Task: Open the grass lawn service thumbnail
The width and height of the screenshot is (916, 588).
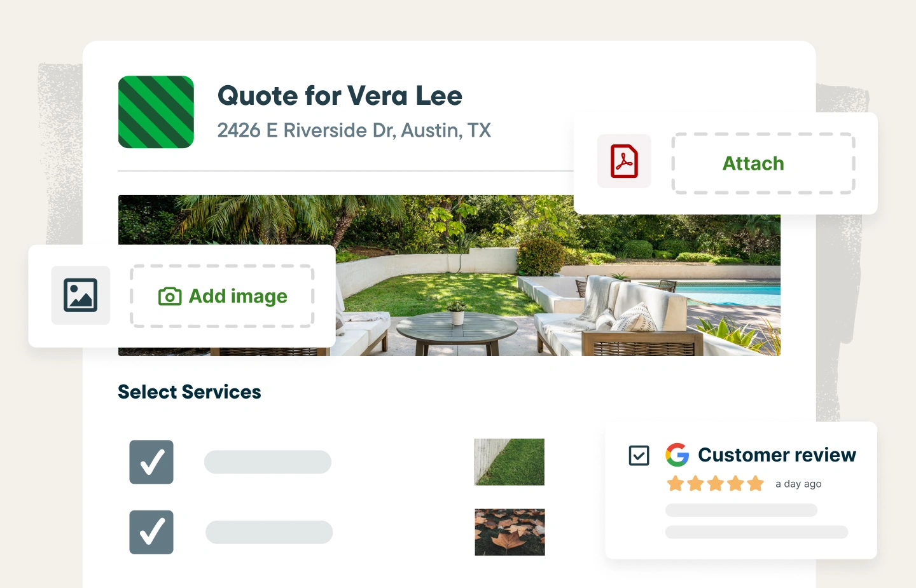Action: click(510, 462)
